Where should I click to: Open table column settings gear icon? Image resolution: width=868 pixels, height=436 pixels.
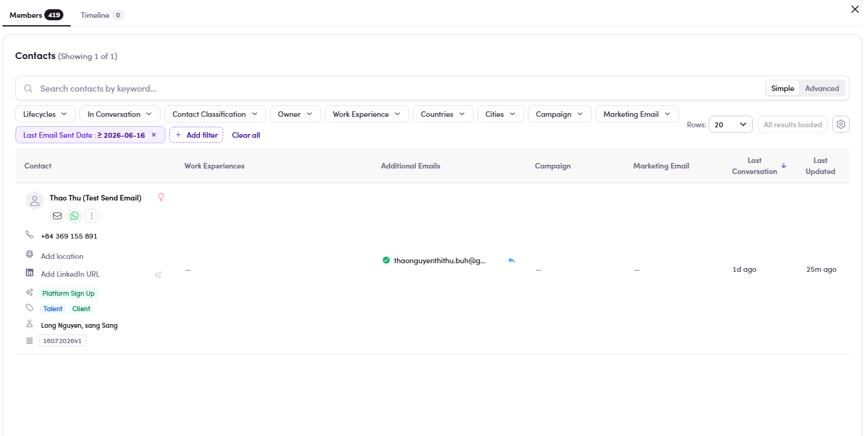click(x=841, y=124)
